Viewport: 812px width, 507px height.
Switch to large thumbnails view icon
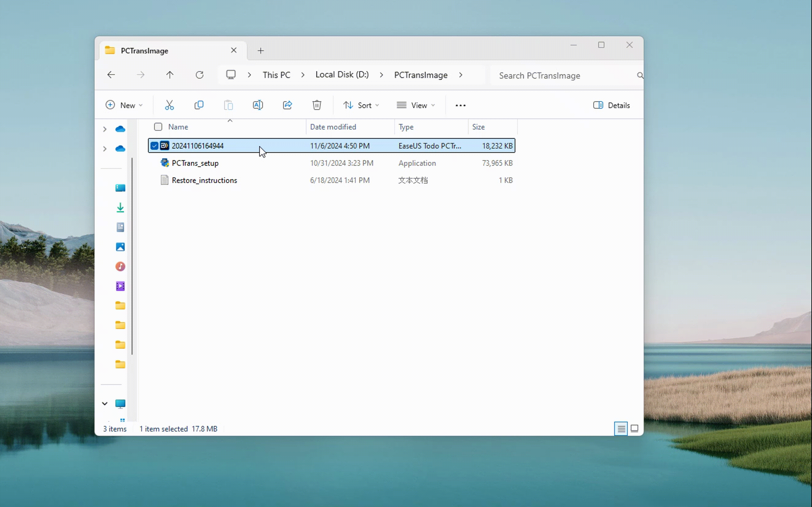(x=634, y=428)
